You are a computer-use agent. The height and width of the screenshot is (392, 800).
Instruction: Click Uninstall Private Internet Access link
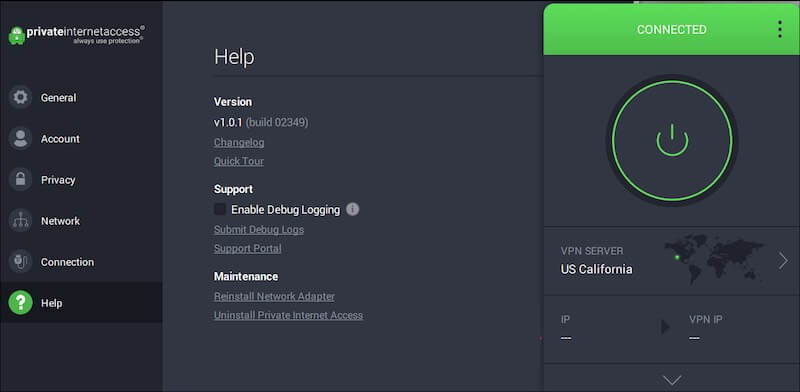(288, 315)
